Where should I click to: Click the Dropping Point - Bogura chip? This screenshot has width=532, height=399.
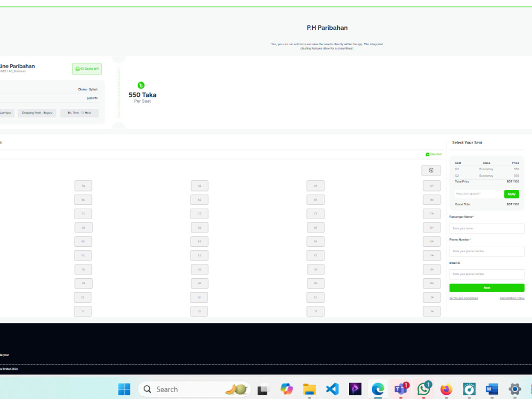pyautogui.click(x=37, y=113)
